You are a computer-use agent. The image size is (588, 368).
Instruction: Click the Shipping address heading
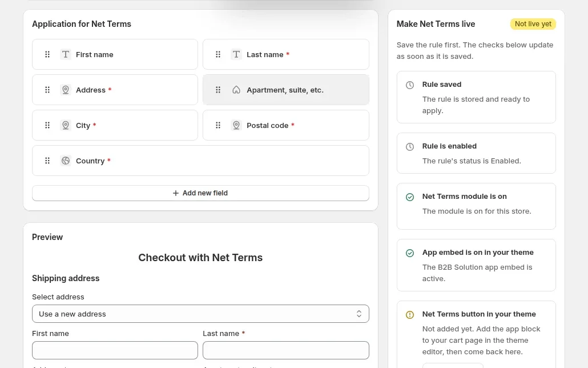[x=66, y=278]
